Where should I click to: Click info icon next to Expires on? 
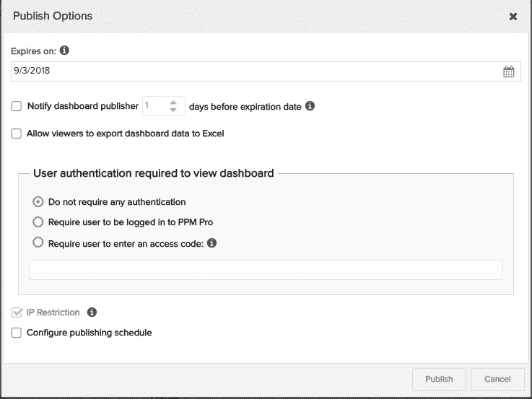tap(64, 51)
